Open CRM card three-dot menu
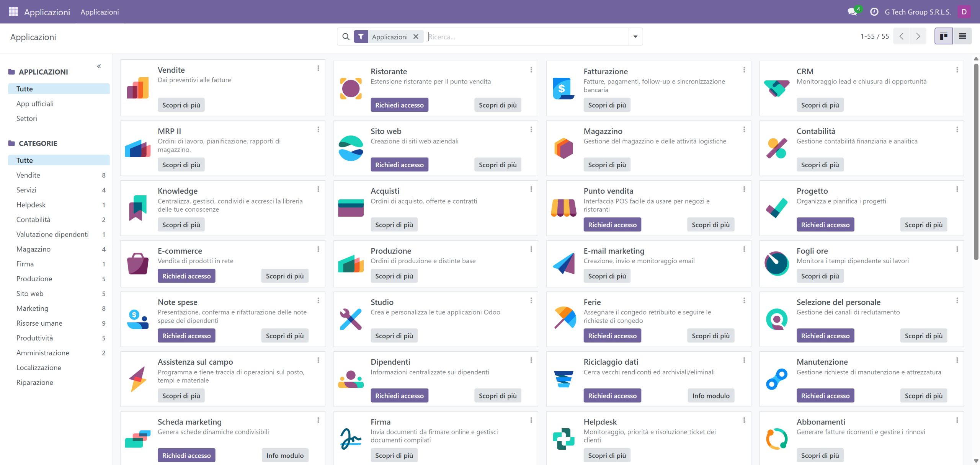Viewport: 980px width, 465px height. pyautogui.click(x=957, y=70)
